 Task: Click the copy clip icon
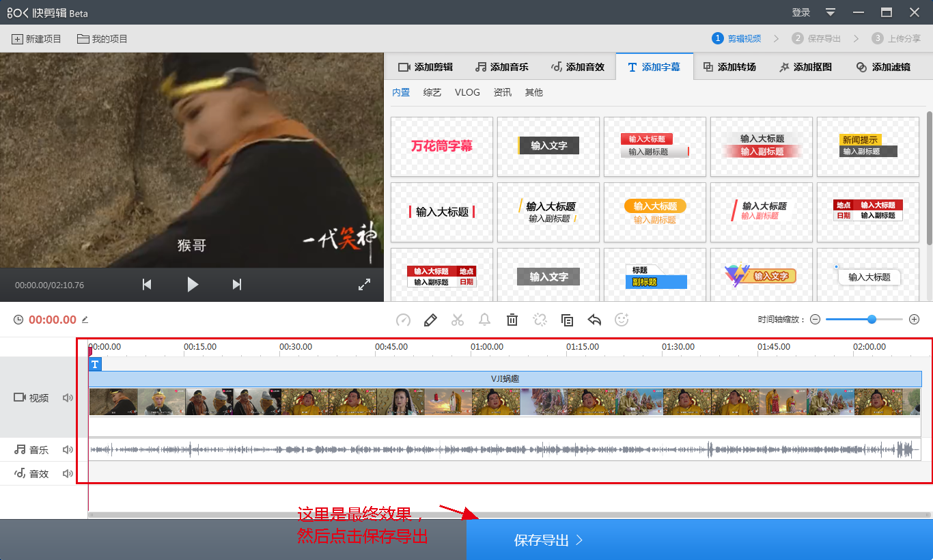[567, 320]
